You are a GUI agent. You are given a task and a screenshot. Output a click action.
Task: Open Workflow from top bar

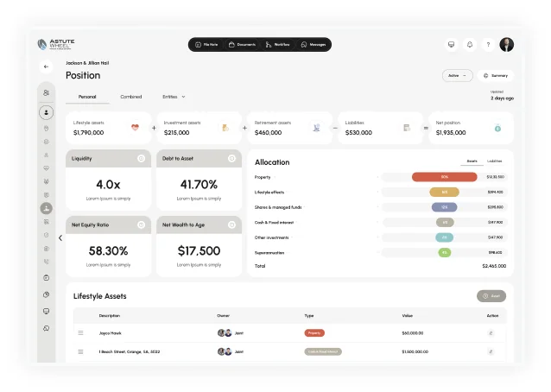(x=277, y=45)
